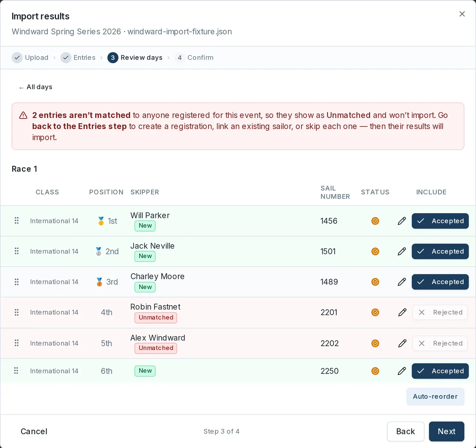Click drag handle for Jack Neville row

click(17, 251)
